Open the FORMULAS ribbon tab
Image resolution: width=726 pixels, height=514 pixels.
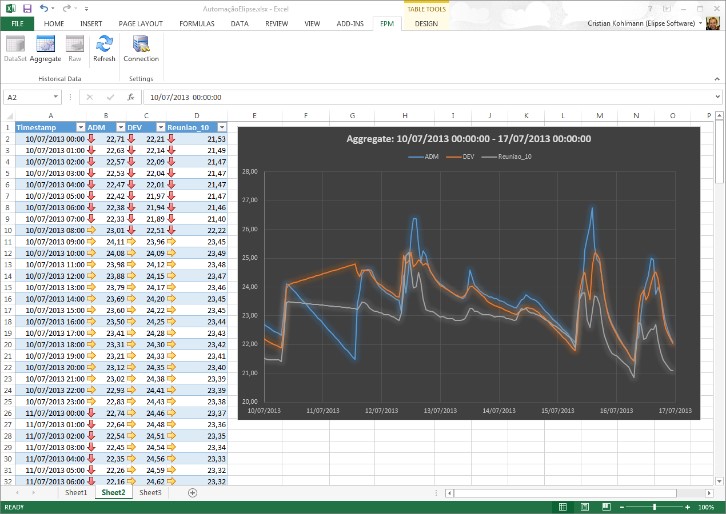[x=197, y=23]
